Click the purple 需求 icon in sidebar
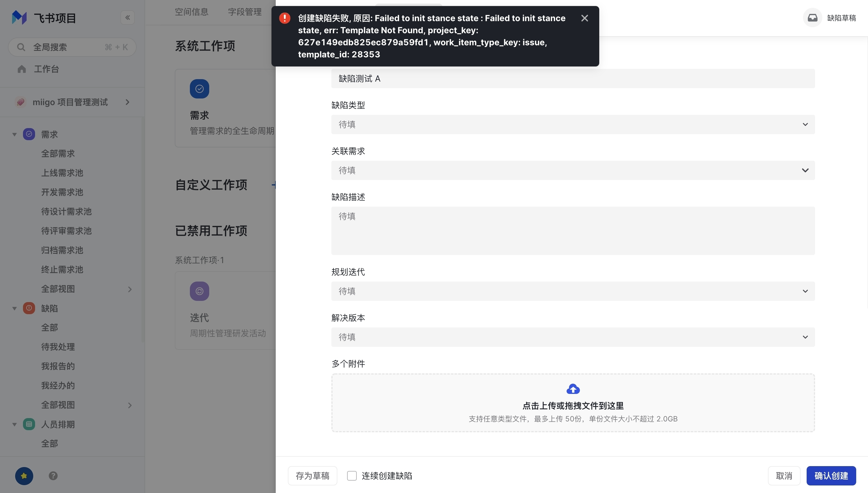The width and height of the screenshot is (868, 493). coord(29,134)
